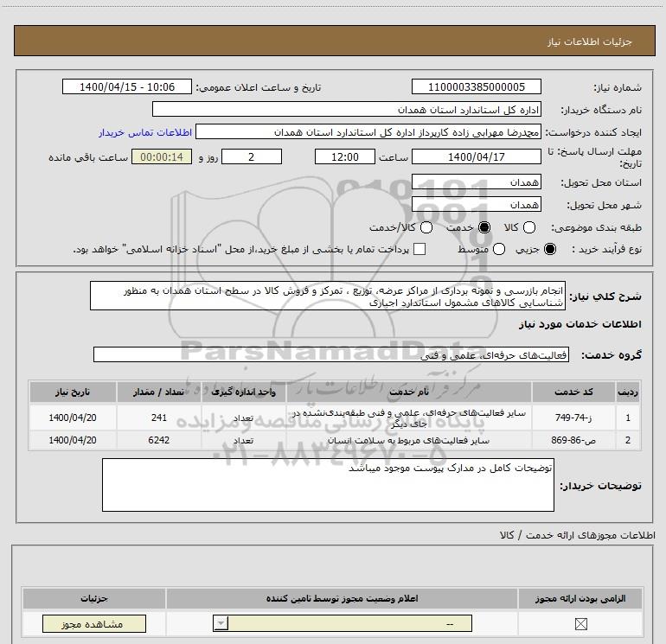This screenshot has width=666, height=644.
Task: Click the remaining time field 00:00:14
Action: pyautogui.click(x=162, y=157)
